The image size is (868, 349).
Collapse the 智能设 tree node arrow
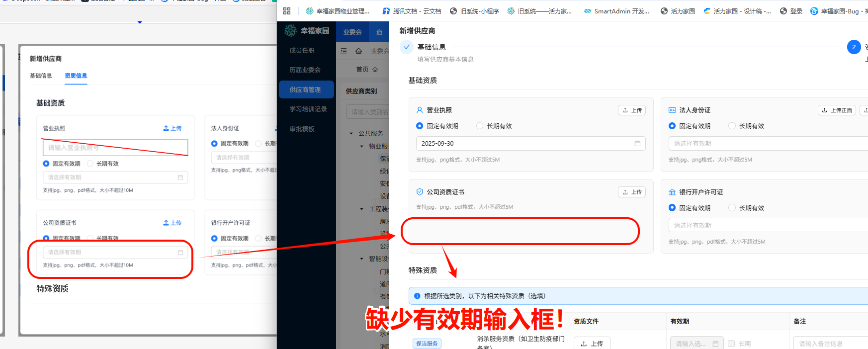[361, 259]
